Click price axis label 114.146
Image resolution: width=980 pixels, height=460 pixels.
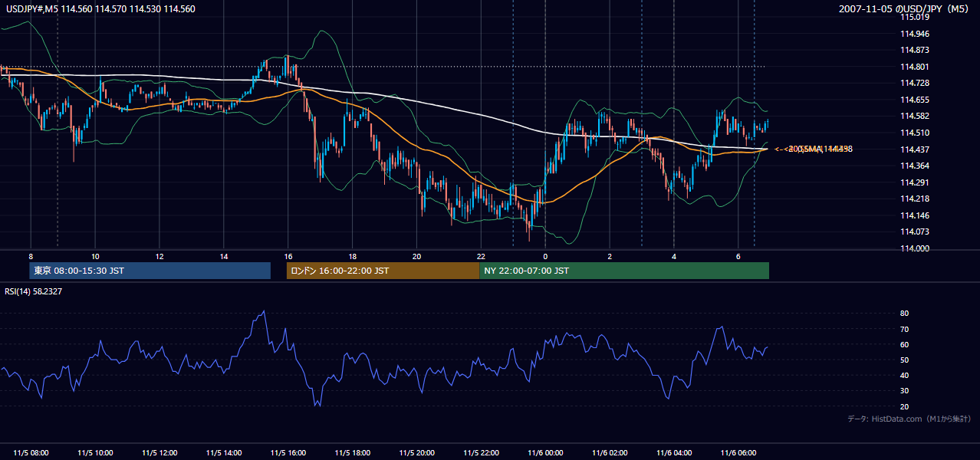(914, 215)
